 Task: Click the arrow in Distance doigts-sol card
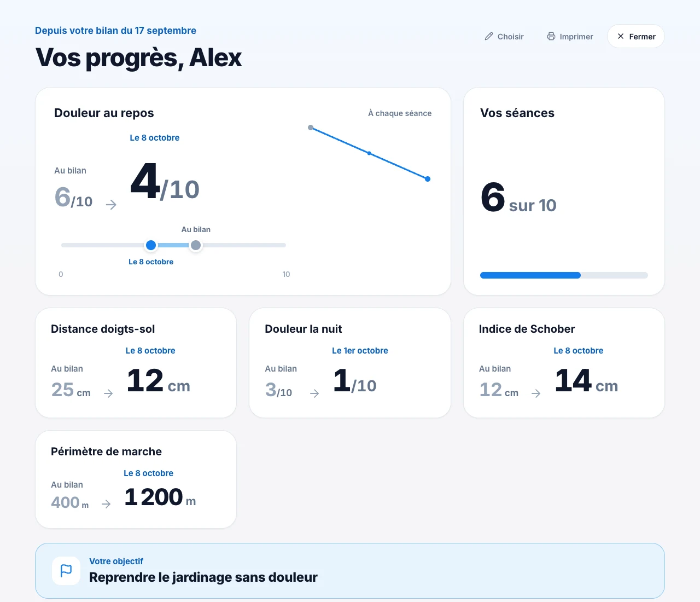(108, 393)
